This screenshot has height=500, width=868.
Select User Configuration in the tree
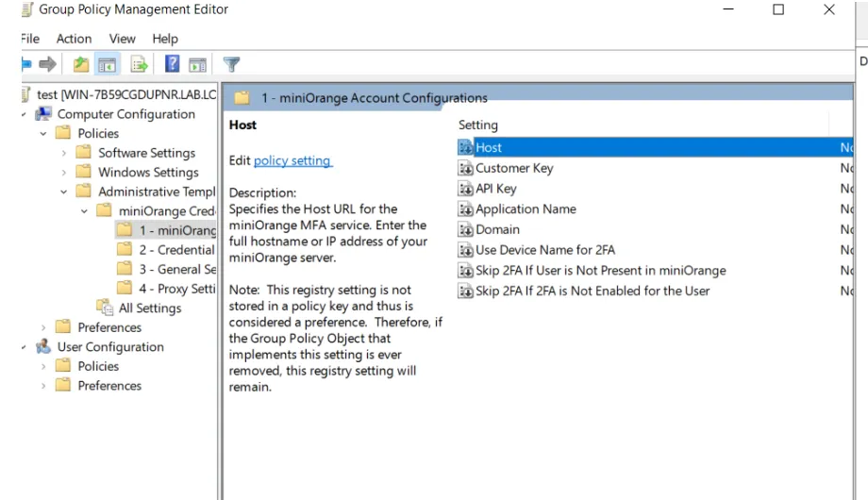[x=110, y=346]
